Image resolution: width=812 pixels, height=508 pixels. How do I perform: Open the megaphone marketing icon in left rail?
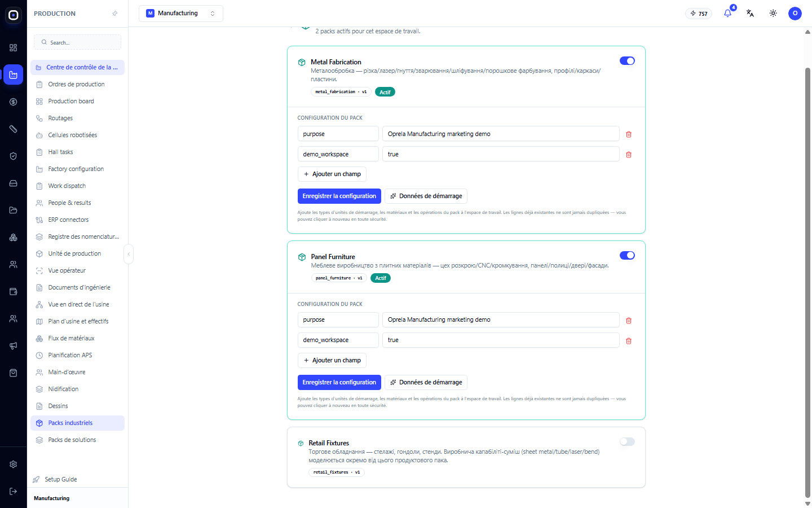(14, 345)
